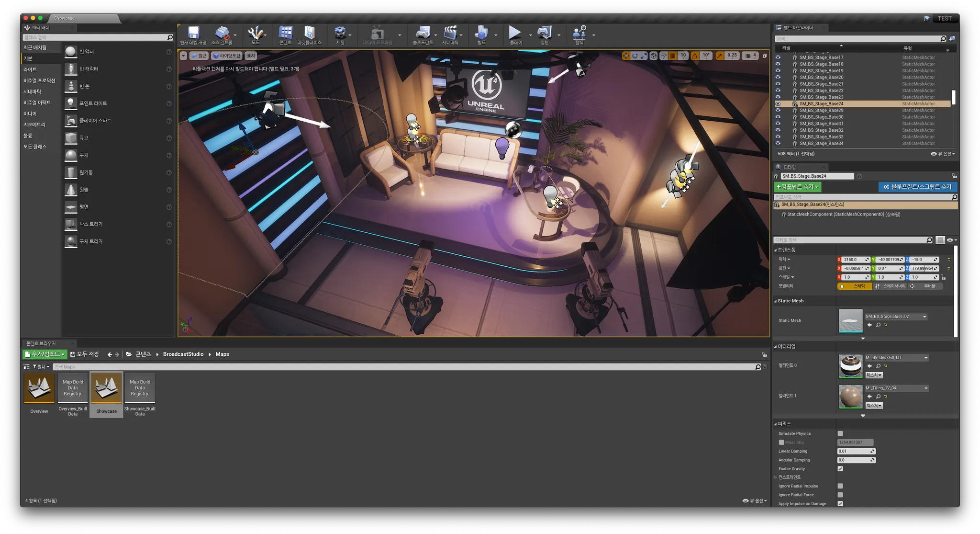Screen dimensions: 980x534
Task: Toggle visibility of SM_BS_Stage_Base17 actor
Action: click(778, 57)
